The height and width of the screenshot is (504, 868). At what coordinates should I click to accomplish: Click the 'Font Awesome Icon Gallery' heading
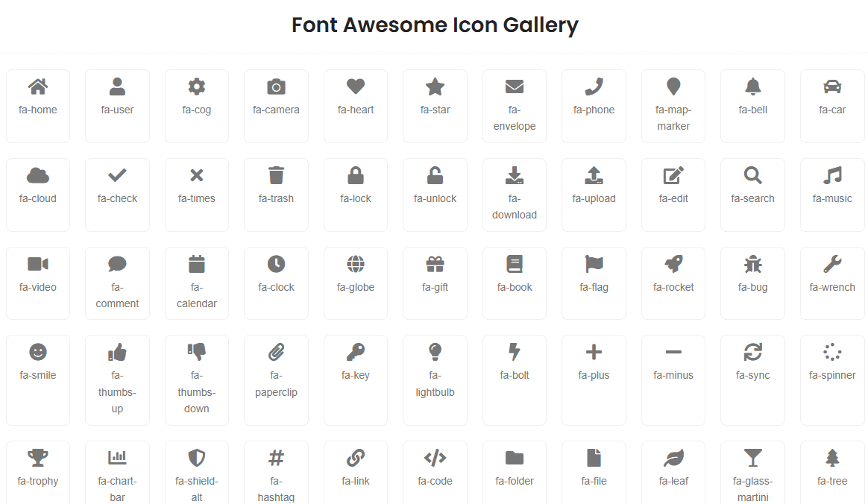click(435, 25)
